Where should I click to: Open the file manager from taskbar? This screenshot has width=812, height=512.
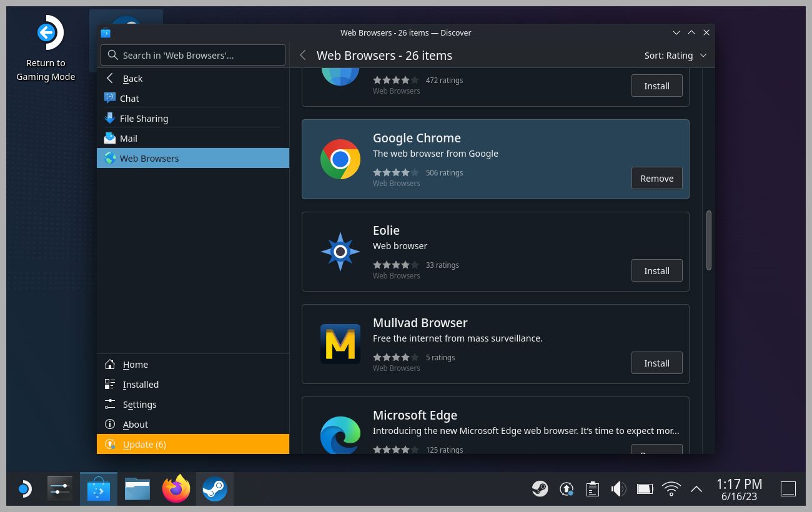pos(137,489)
